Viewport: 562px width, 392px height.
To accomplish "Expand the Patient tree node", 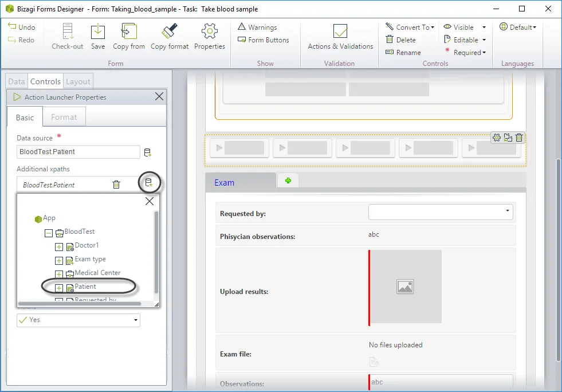I will point(59,288).
